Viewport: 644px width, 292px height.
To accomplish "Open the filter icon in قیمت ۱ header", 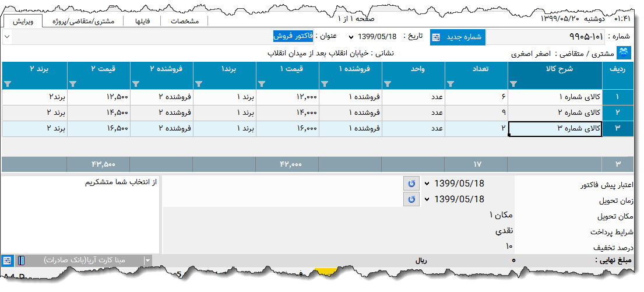I will pos(262,84).
